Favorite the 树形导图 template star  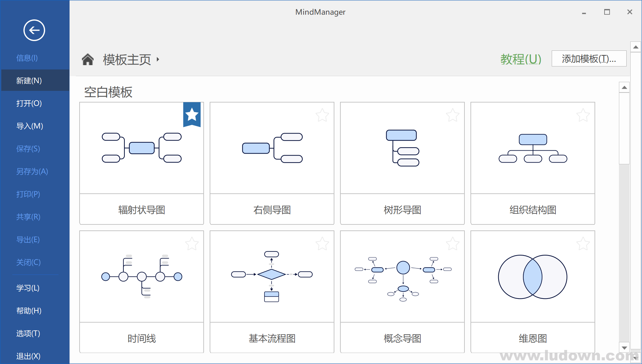(x=453, y=115)
